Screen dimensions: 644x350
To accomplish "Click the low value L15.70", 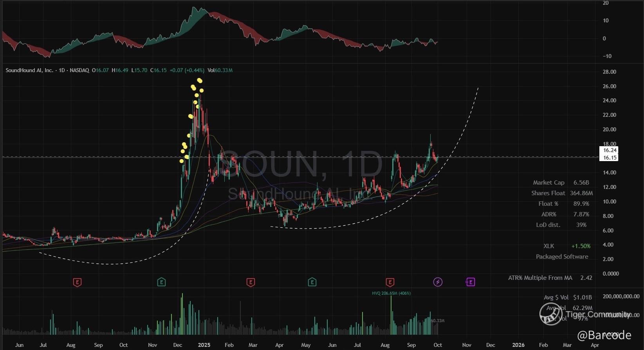I will click(x=139, y=71).
